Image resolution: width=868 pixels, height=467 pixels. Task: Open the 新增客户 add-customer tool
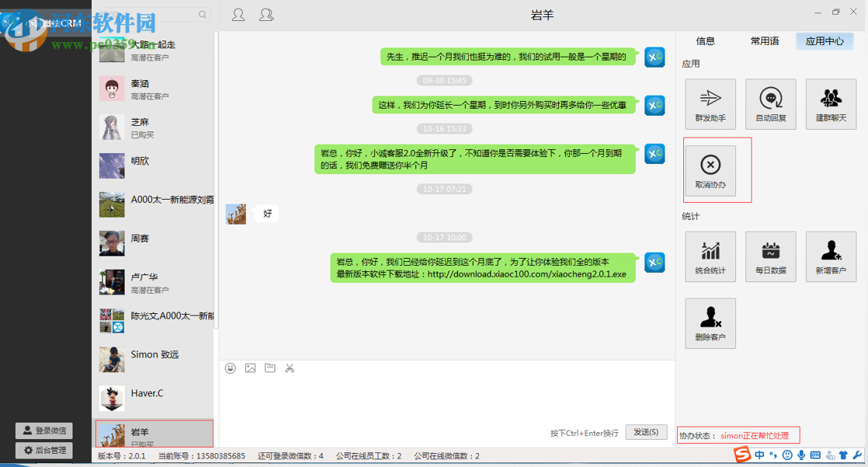point(830,256)
